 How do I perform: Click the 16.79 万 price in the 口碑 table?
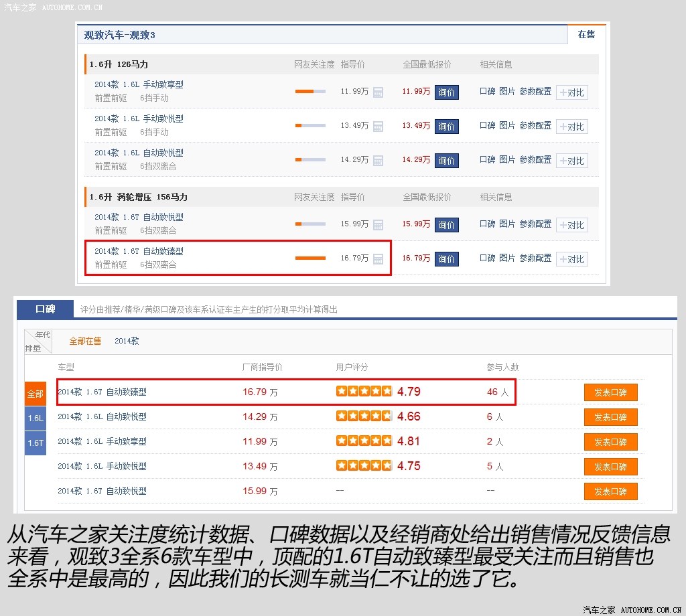tap(261, 392)
